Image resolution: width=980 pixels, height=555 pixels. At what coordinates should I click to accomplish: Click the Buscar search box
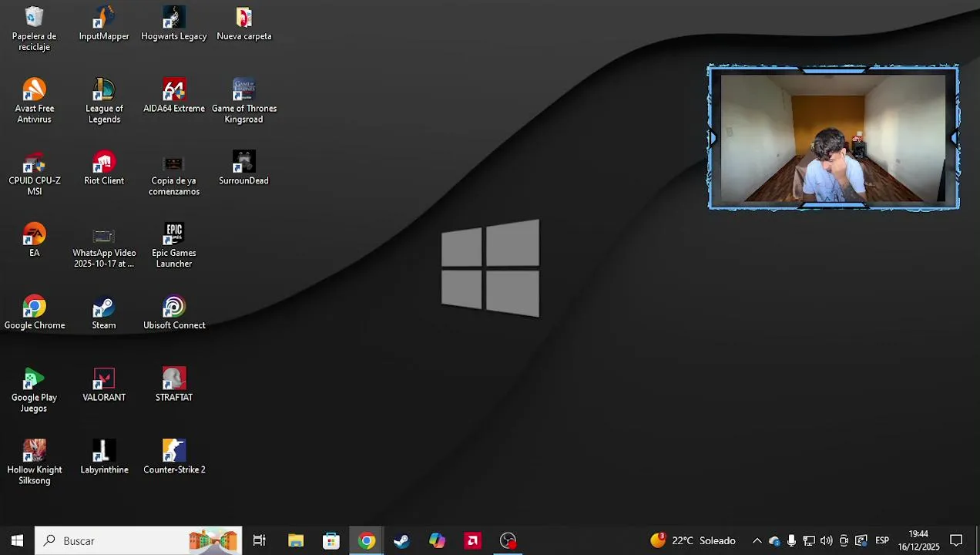tap(139, 540)
